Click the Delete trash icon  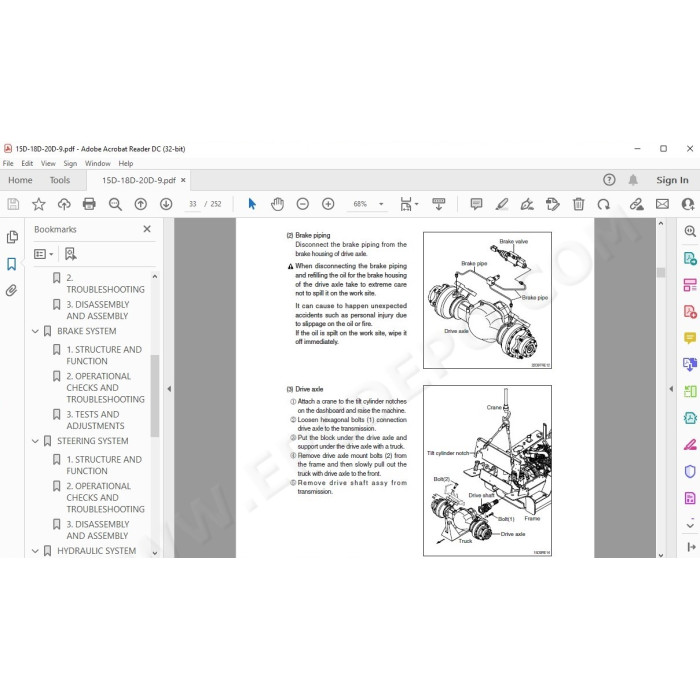(579, 204)
